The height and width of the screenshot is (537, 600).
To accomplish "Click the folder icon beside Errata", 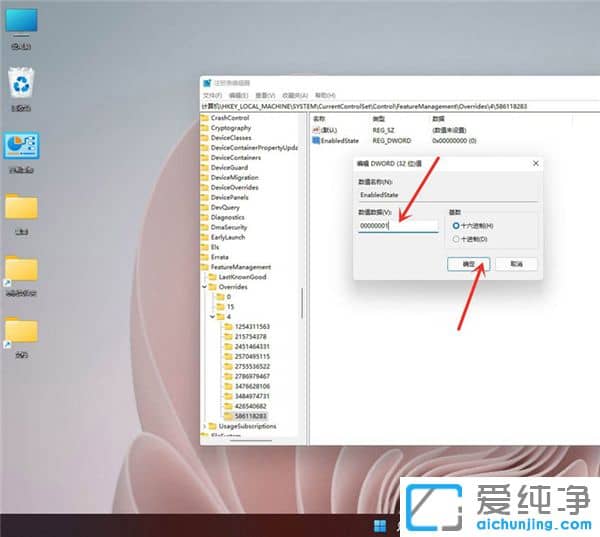I will tap(205, 257).
